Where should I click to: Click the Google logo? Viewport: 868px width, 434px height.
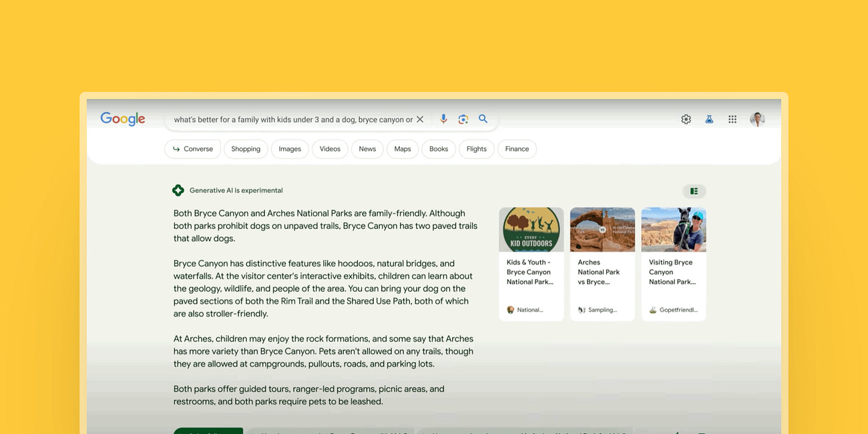pyautogui.click(x=123, y=119)
